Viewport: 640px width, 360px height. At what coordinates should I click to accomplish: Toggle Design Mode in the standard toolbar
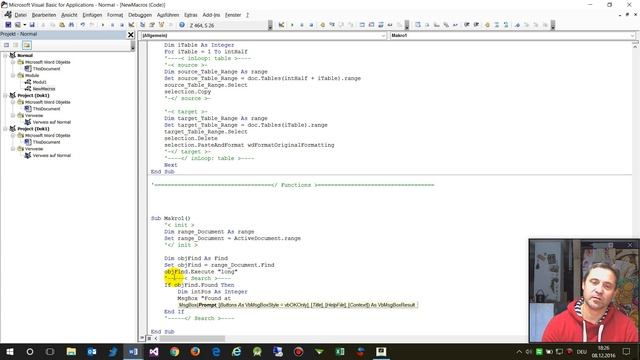click(x=131, y=25)
